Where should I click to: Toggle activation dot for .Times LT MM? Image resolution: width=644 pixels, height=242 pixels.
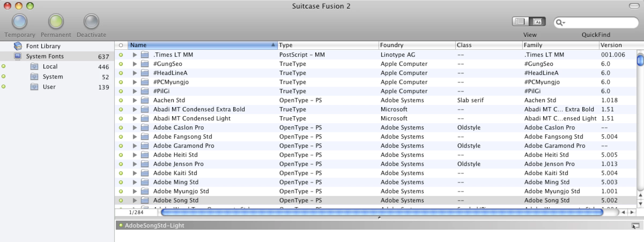click(x=121, y=55)
